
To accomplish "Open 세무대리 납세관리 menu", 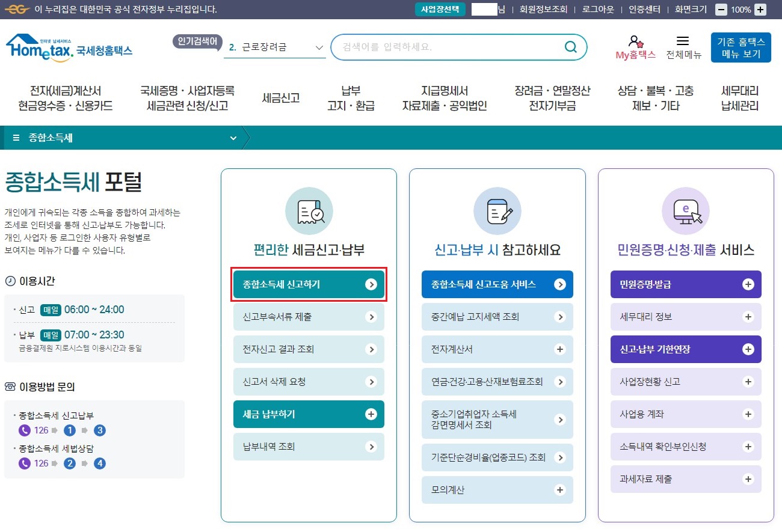I will pos(740,99).
